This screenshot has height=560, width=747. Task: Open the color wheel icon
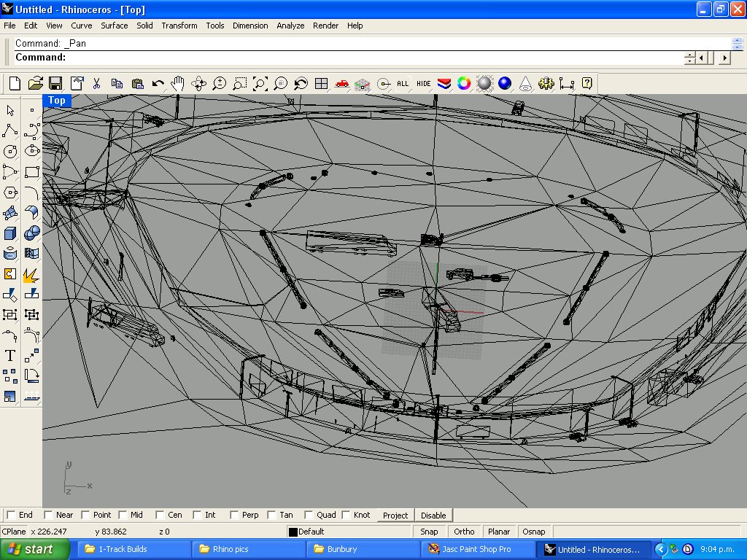(x=463, y=84)
